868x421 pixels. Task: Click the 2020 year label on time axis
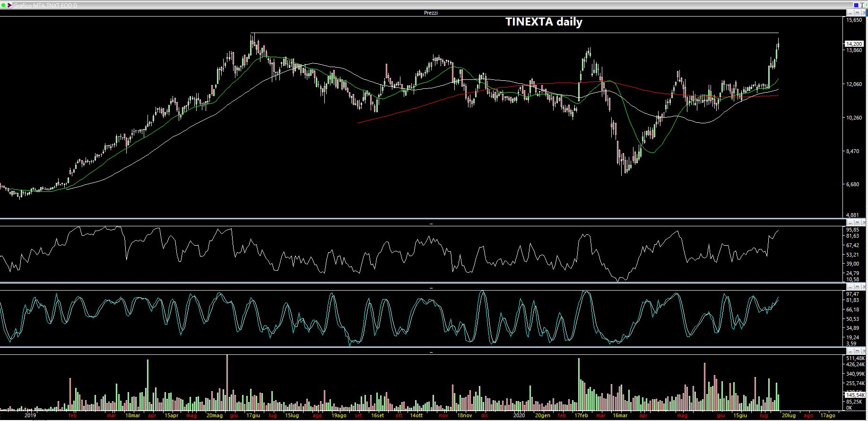tap(519, 415)
